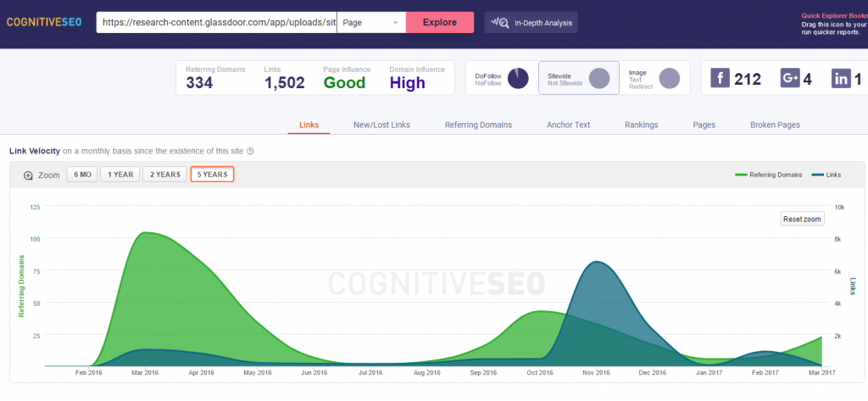
Task: Click the Image/Text/Redirect pie chart
Action: pos(669,79)
